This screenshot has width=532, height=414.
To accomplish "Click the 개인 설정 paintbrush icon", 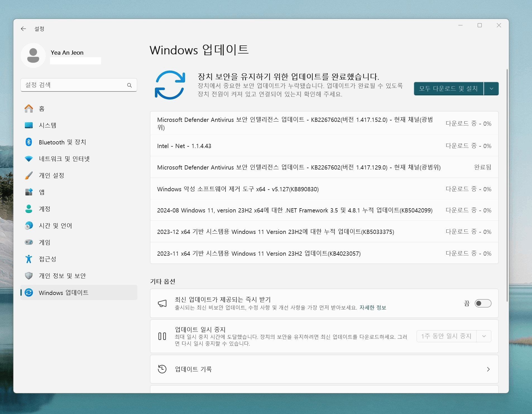I will [29, 175].
